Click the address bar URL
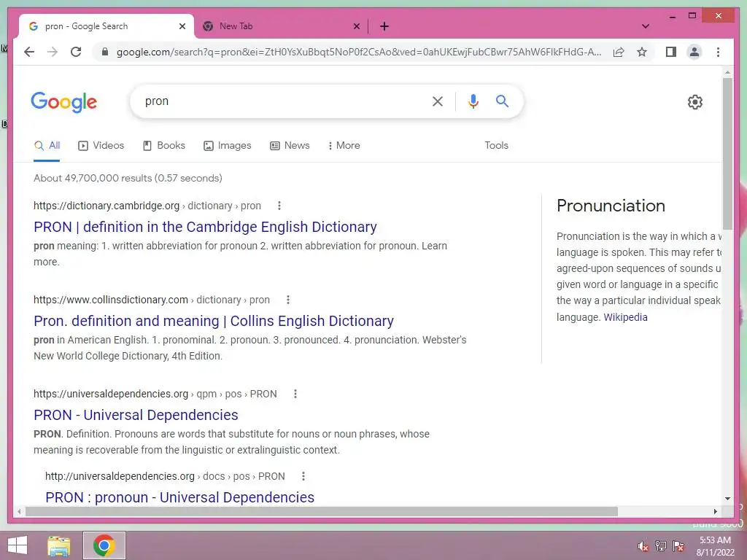The image size is (747, 560). (359, 52)
